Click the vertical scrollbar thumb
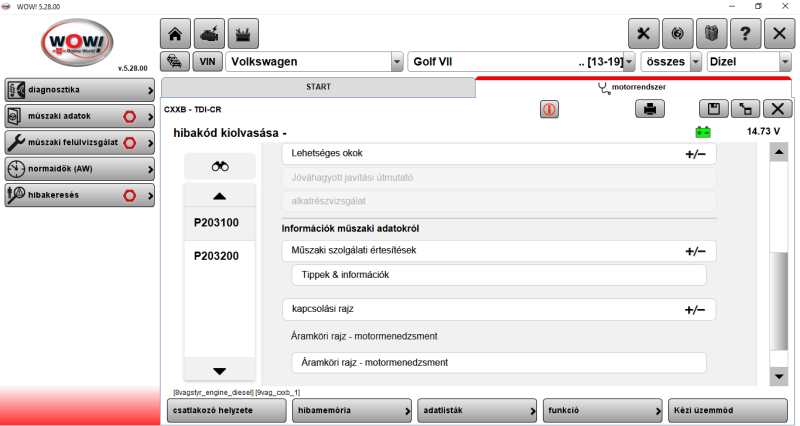The height and width of the screenshot is (426, 800). (x=779, y=301)
